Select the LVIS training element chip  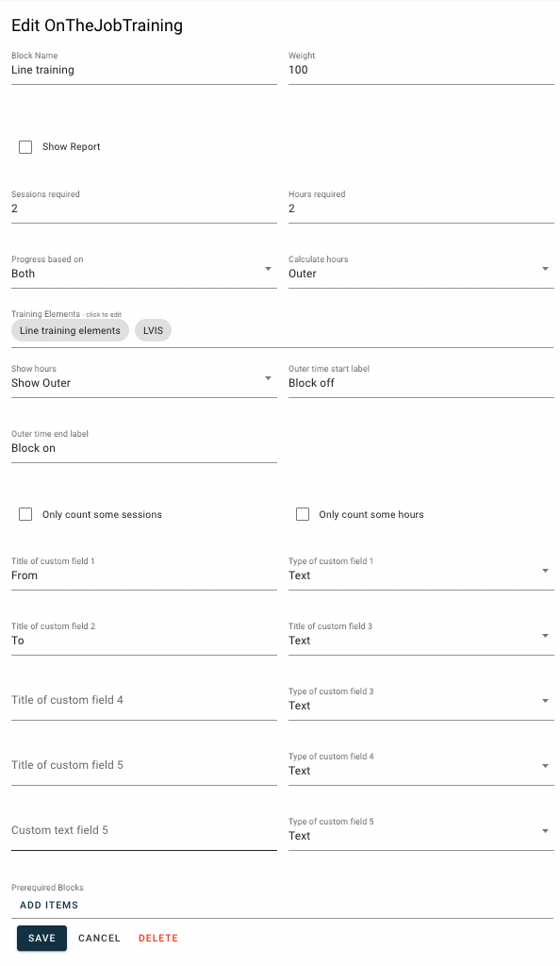point(154,331)
